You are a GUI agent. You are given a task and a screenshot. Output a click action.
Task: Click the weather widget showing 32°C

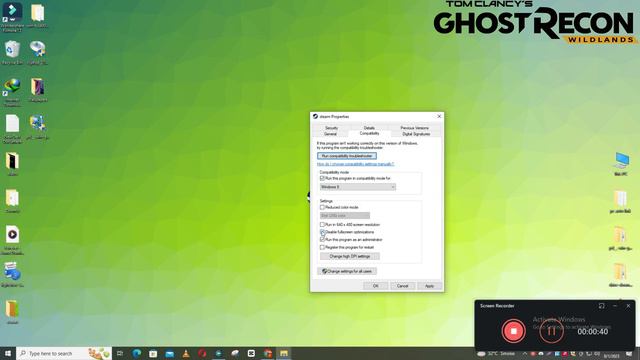[x=496, y=354]
